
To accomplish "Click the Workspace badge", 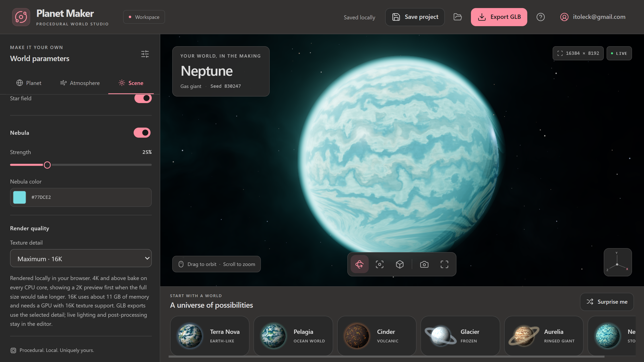I will tap(144, 17).
